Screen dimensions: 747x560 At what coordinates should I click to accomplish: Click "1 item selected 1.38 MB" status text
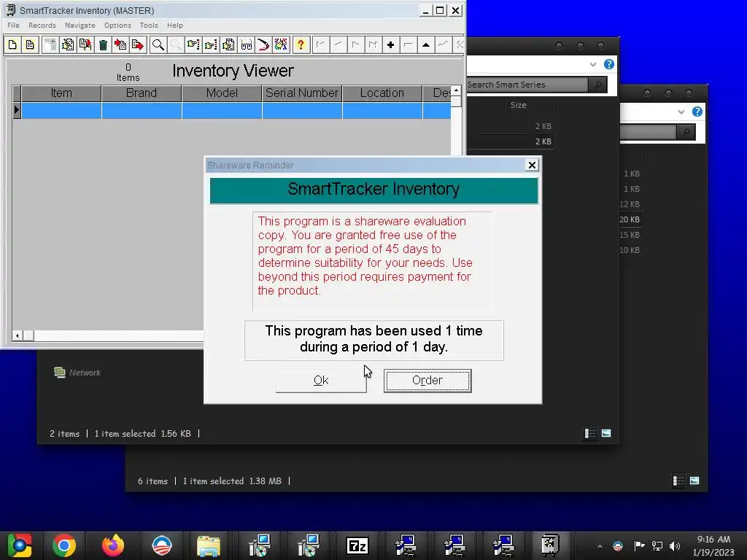pos(232,481)
